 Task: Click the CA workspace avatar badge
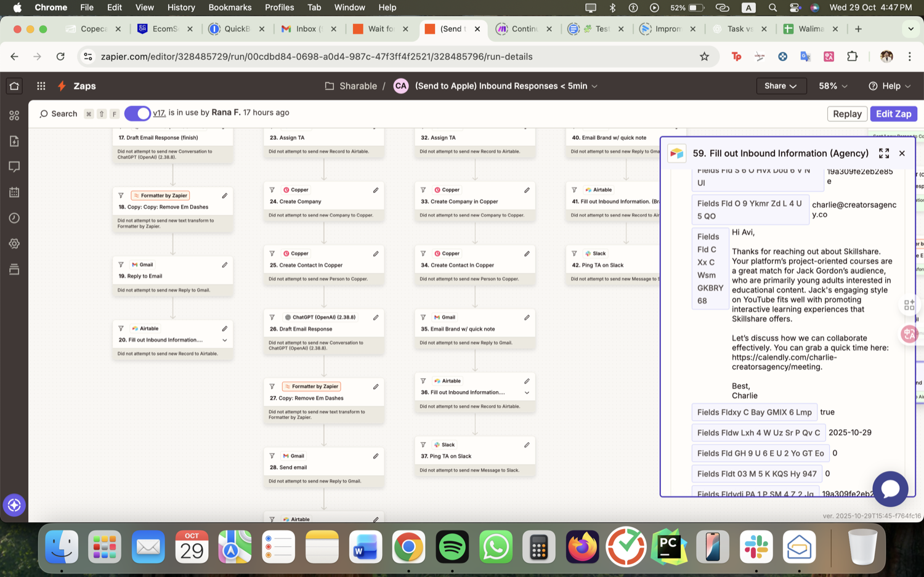pyautogui.click(x=401, y=86)
